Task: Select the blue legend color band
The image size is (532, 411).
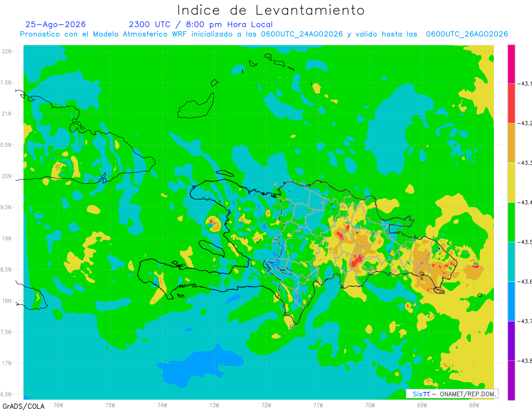Action: [x=511, y=301]
